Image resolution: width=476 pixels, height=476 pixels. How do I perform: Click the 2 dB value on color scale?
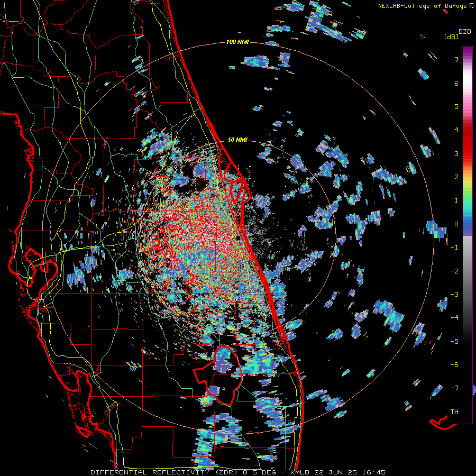click(x=456, y=177)
